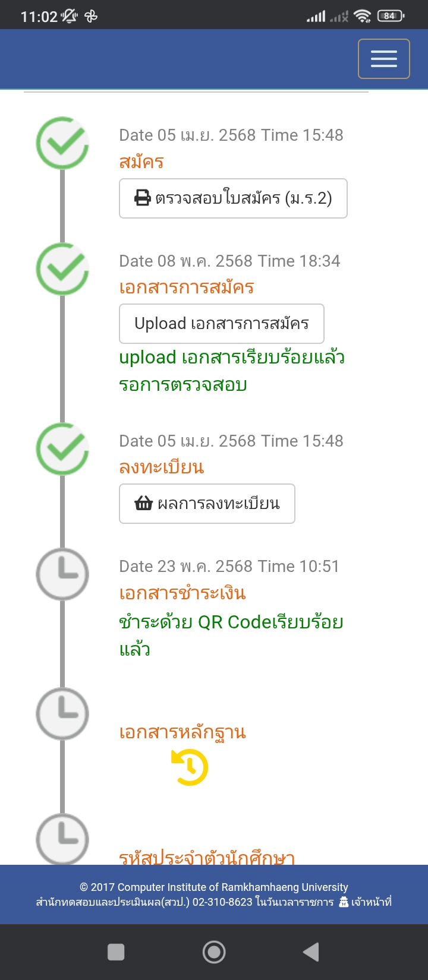Click the clock icon beside เอกสารหลักฐาน step
The height and width of the screenshot is (980, 428).
click(x=62, y=713)
